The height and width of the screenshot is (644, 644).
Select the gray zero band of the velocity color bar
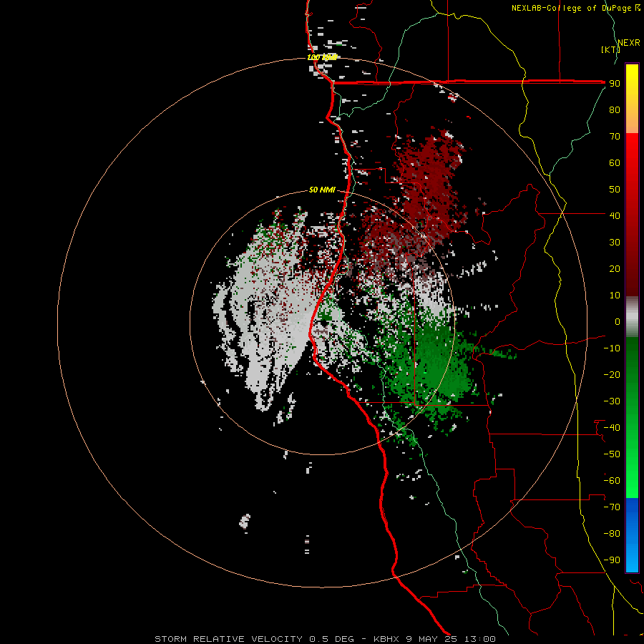[x=632, y=317]
